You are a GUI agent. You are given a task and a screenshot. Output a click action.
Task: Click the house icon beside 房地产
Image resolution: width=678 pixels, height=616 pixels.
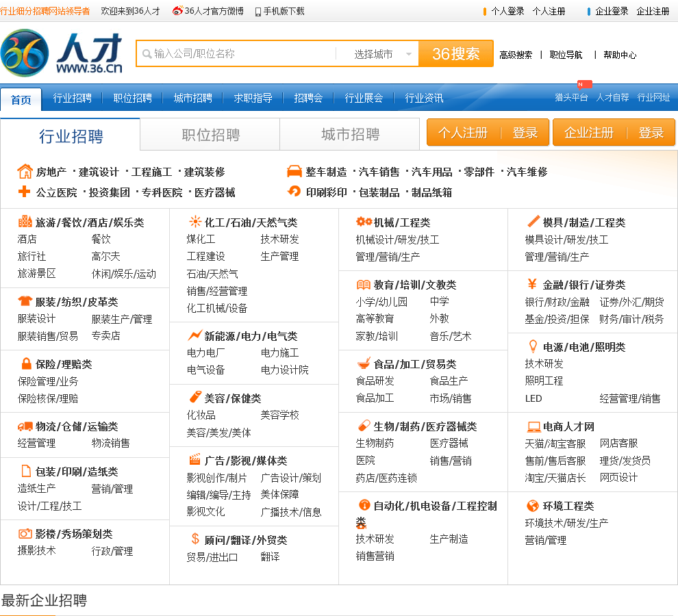pos(25,171)
